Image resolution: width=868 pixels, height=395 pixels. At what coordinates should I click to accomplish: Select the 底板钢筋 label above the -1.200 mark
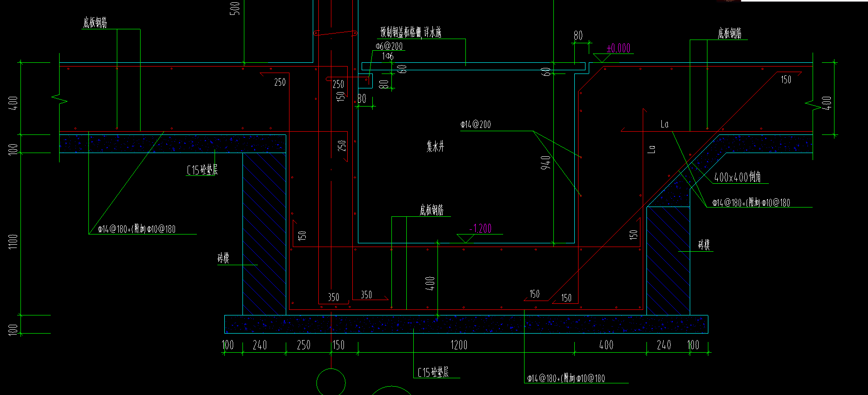[x=431, y=210]
